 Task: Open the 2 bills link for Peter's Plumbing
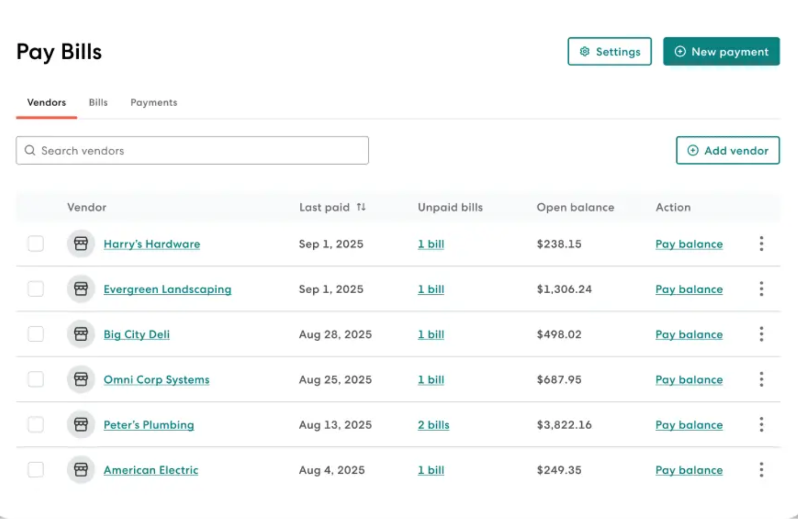tap(434, 424)
